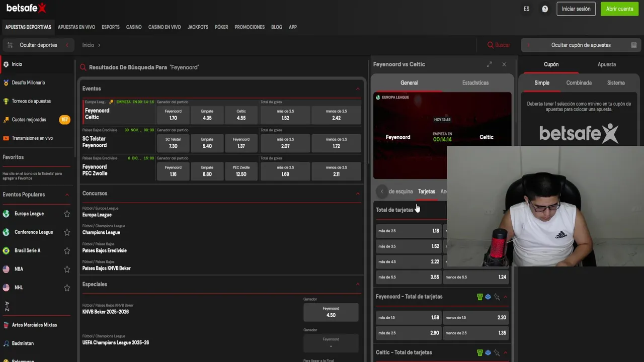Click the Cuotas mejoradas icon
This screenshot has height=362, width=644.
pos(6,120)
